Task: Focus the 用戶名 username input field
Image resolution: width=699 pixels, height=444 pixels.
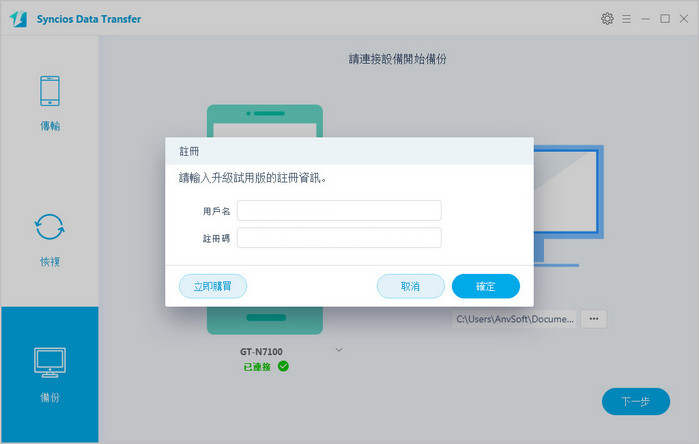Action: coord(339,210)
